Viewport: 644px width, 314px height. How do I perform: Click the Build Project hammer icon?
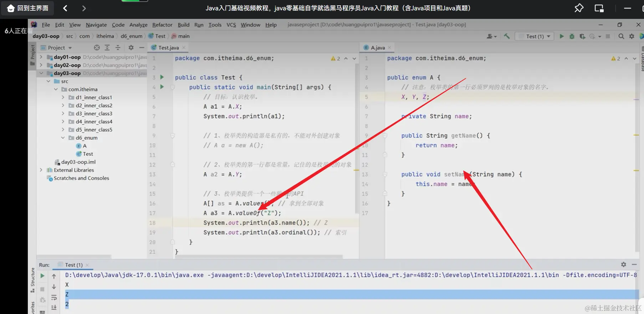click(507, 36)
